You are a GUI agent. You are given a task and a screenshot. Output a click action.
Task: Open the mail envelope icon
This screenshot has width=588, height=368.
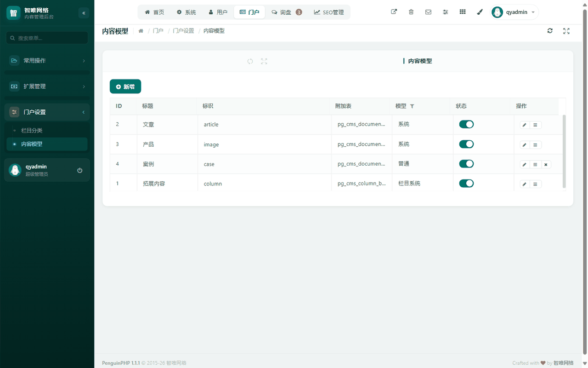coord(428,12)
